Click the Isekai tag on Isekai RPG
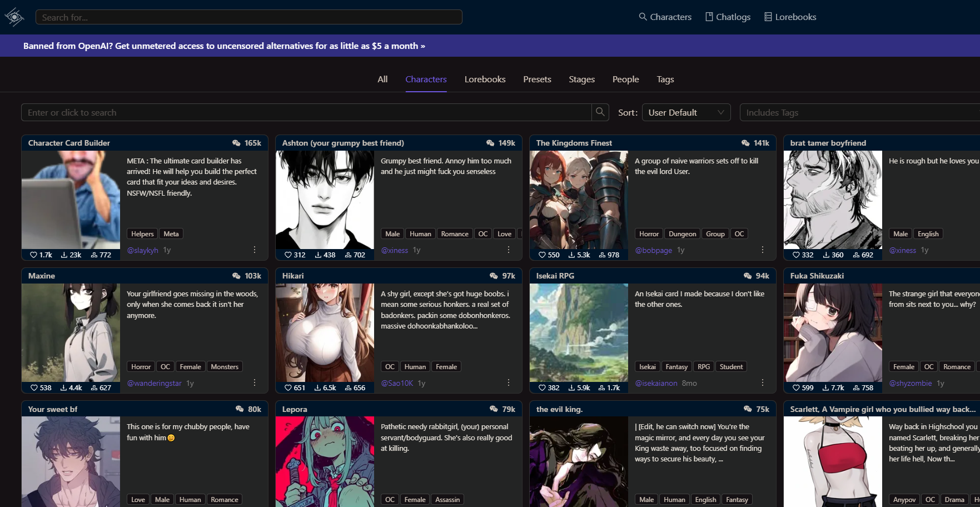This screenshot has height=507, width=980. (647, 367)
